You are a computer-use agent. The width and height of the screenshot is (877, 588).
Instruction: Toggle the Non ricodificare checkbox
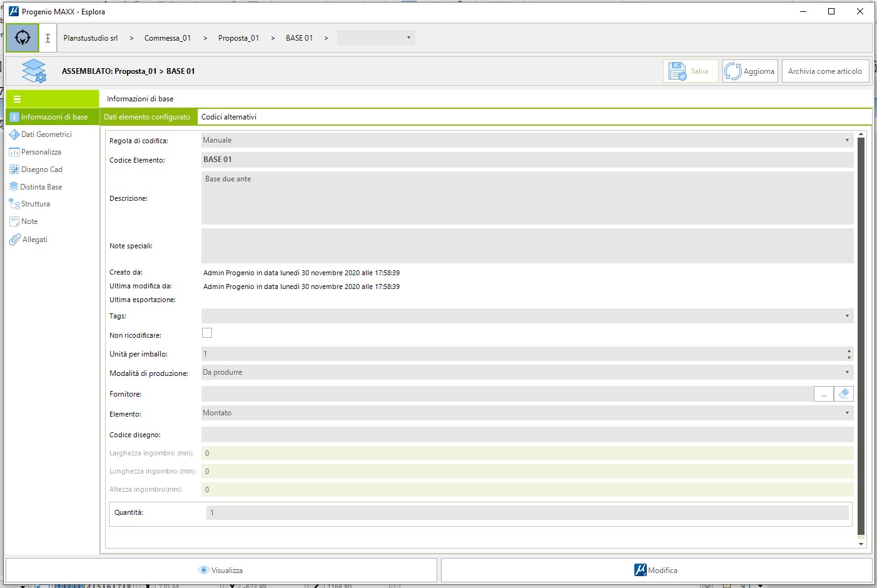point(207,333)
